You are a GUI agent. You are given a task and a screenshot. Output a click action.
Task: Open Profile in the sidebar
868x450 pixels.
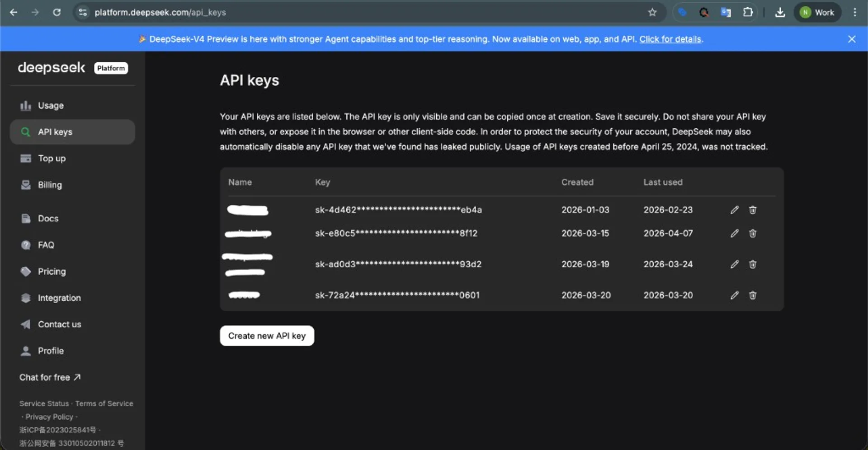tap(72, 351)
